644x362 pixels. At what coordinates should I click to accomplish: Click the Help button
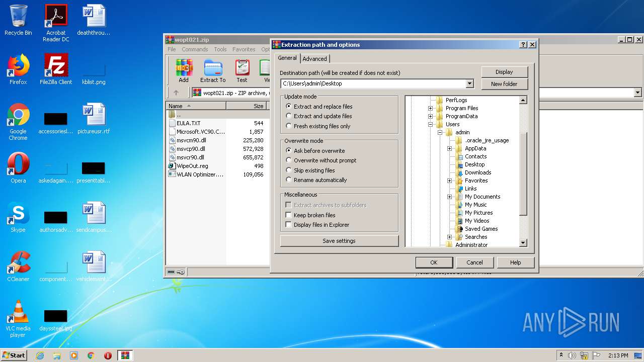pyautogui.click(x=515, y=262)
